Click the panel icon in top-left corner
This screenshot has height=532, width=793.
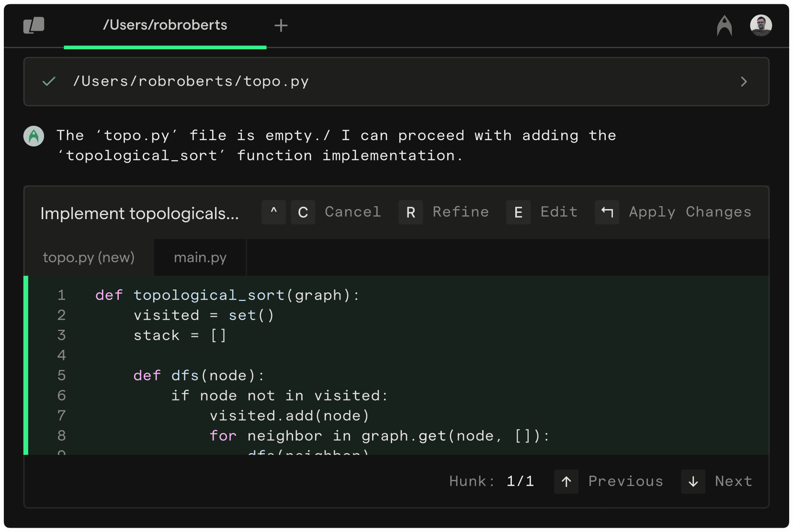click(x=34, y=25)
